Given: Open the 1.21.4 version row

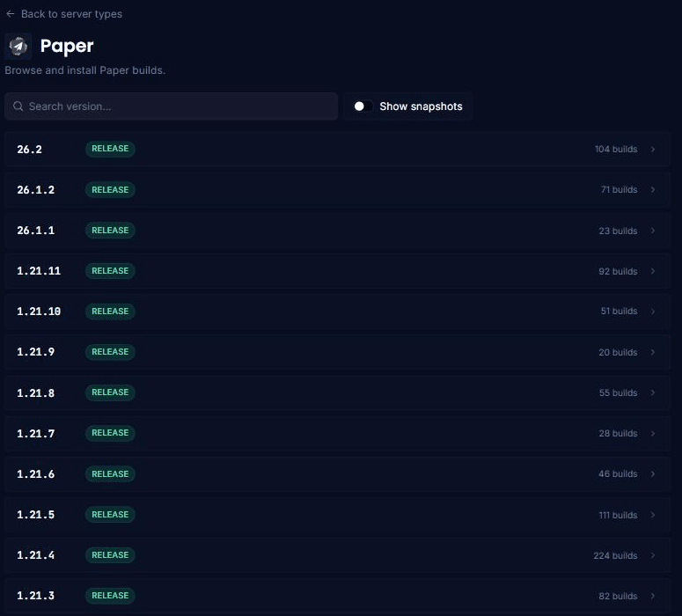Looking at the screenshot, I should click(x=337, y=555).
